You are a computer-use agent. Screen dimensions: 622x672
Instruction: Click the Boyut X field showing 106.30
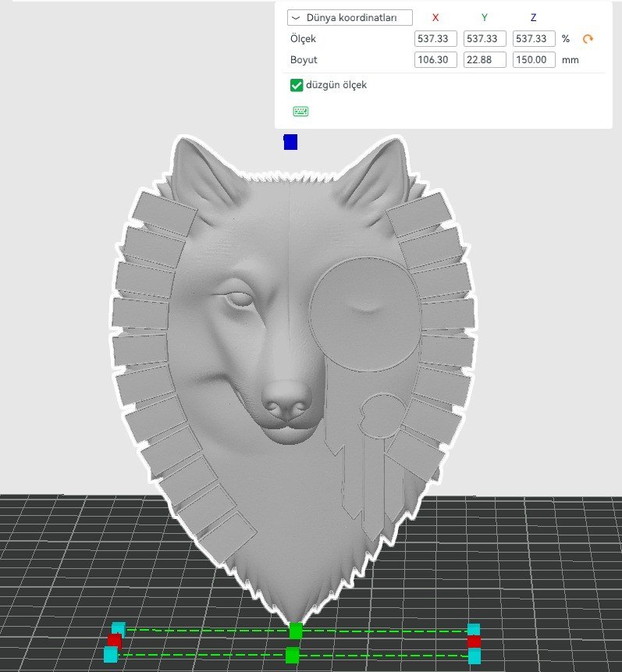click(x=435, y=60)
